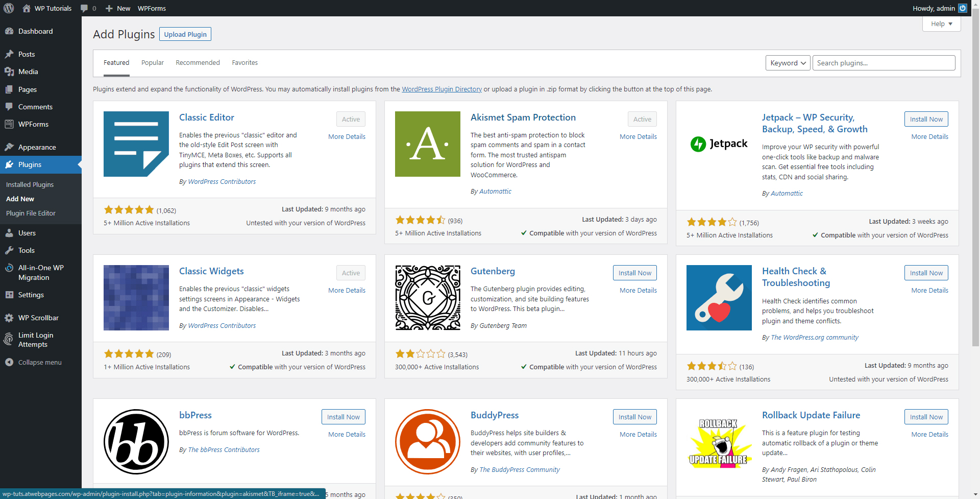The width and height of the screenshot is (980, 499).
Task: Click the Pages sidebar icon
Action: [x=9, y=89]
